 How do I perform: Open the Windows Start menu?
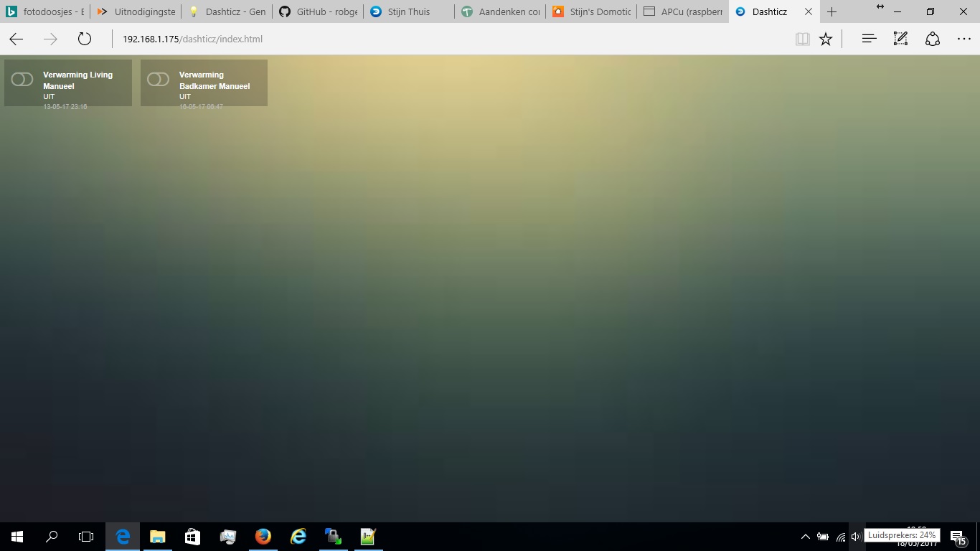tap(17, 537)
